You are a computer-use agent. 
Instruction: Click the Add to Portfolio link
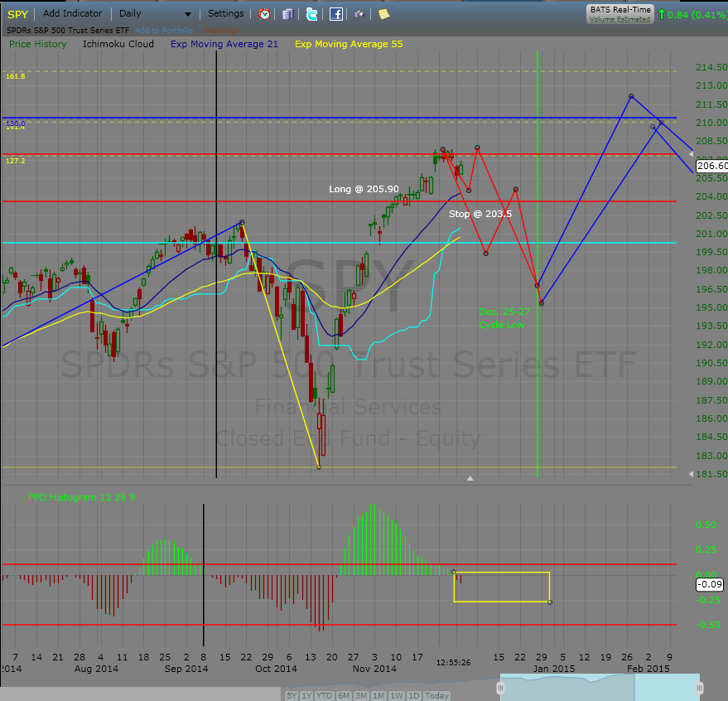click(x=164, y=30)
